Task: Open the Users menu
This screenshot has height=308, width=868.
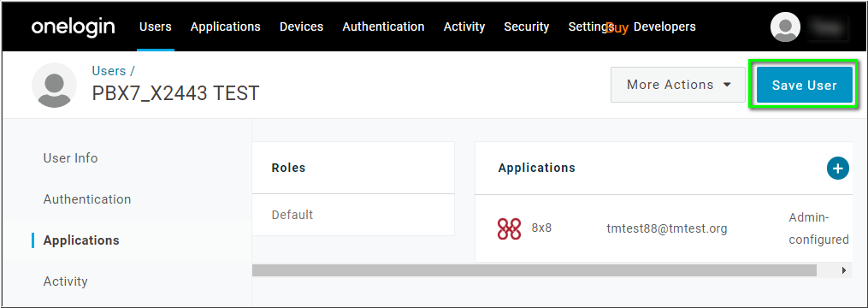Action: (x=156, y=27)
